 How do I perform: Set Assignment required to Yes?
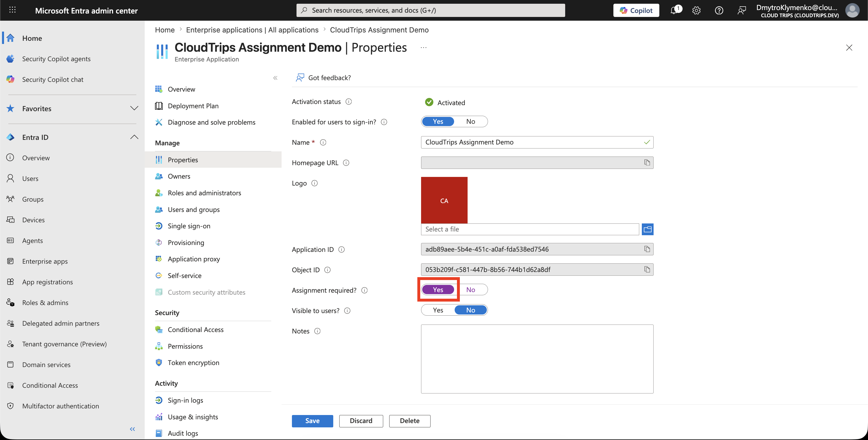(x=438, y=290)
